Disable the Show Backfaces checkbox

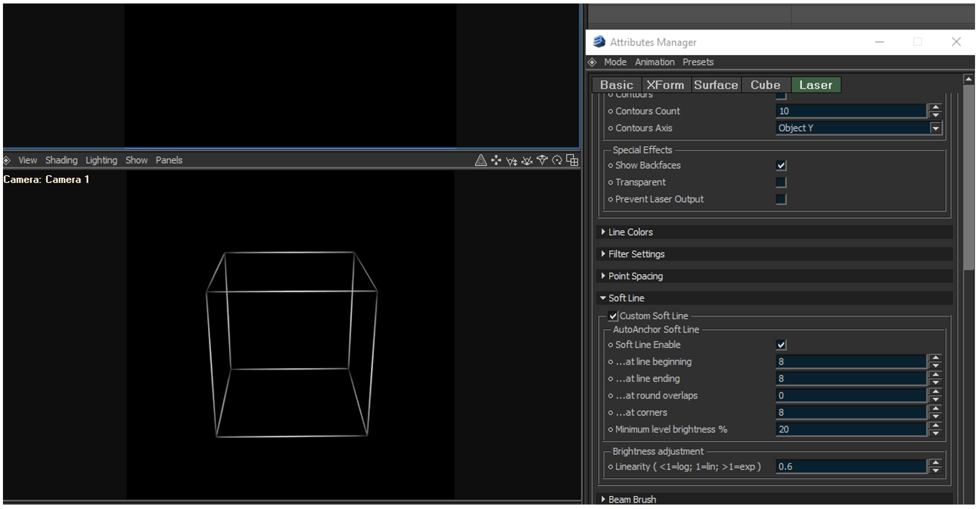click(781, 165)
